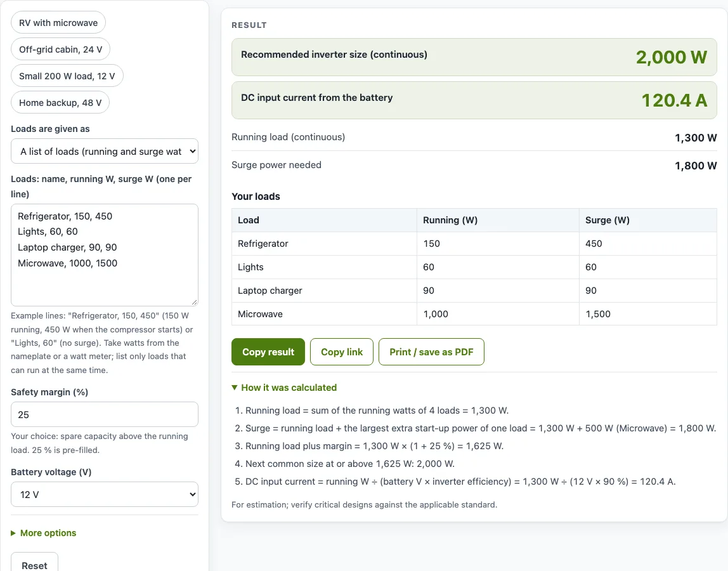This screenshot has width=728, height=571.
Task: Open the 'Loads are given as' dropdown
Action: [105, 152]
